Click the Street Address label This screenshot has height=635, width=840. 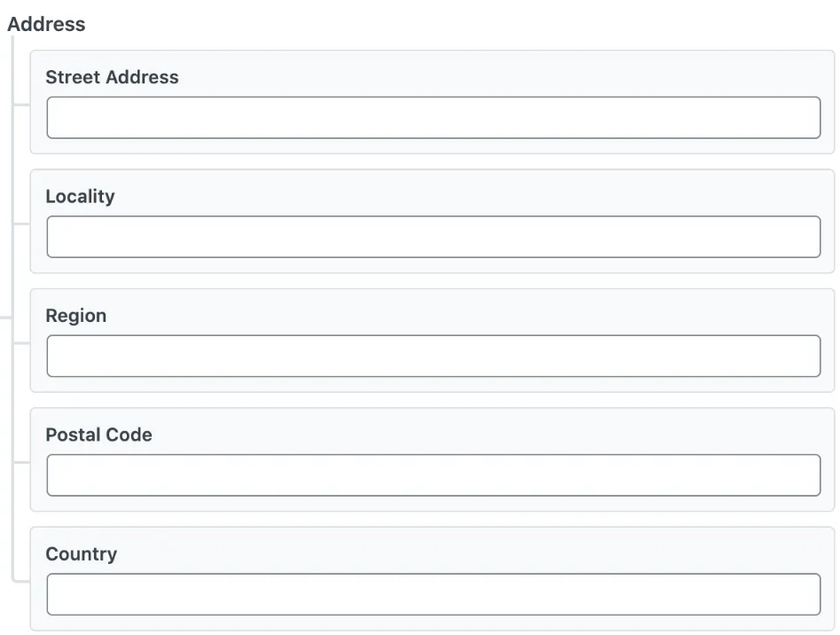click(x=112, y=77)
